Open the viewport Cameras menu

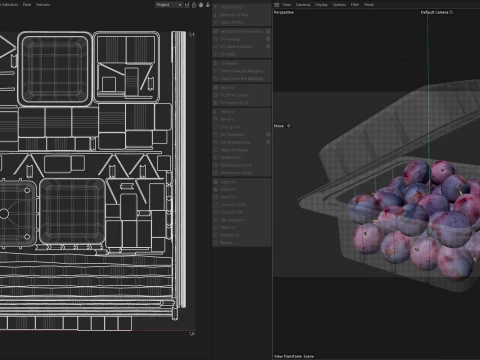(303, 5)
